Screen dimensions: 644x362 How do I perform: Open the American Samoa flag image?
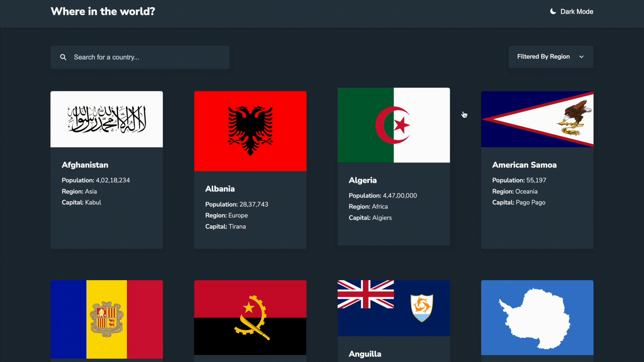coord(537,119)
